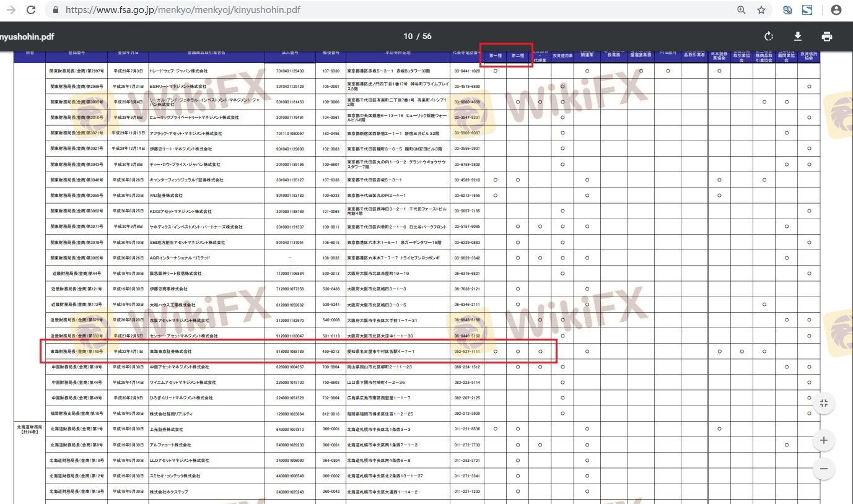Select the 東海東京証券株式会社 company name

click(x=171, y=352)
